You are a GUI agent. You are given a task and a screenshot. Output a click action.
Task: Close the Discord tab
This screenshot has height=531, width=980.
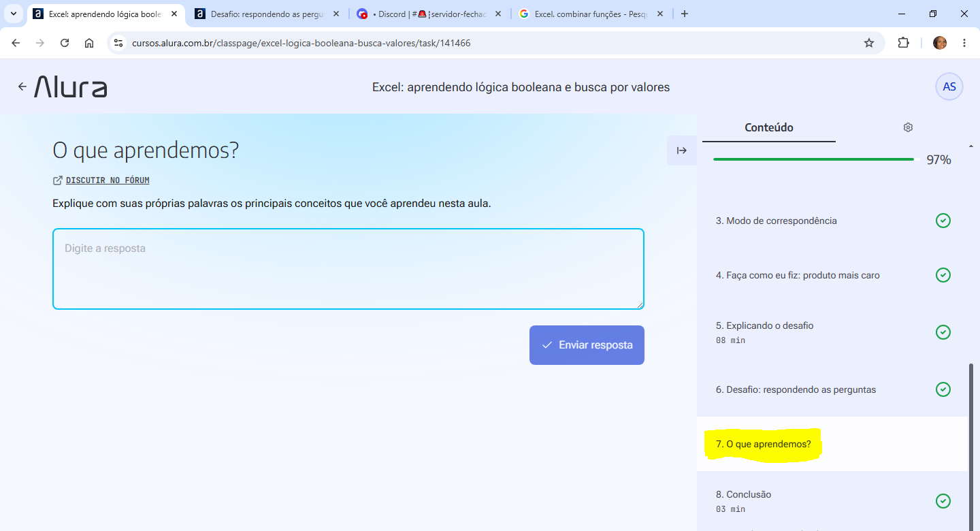(x=497, y=14)
